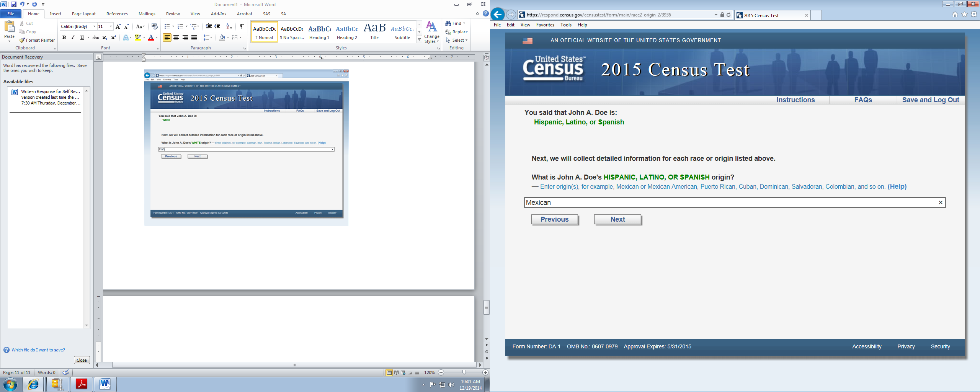This screenshot has height=392, width=980.
Task: Toggle Align Text Left
Action: tap(167, 38)
